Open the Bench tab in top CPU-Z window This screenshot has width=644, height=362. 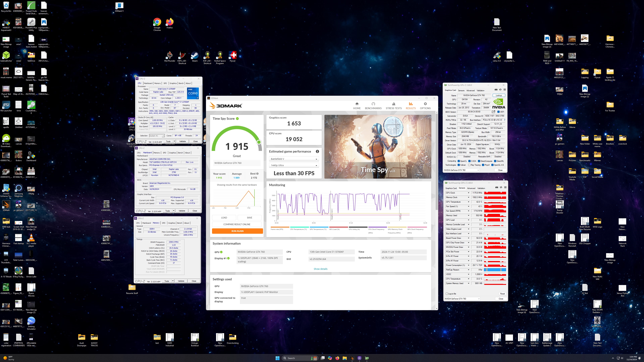point(181,83)
